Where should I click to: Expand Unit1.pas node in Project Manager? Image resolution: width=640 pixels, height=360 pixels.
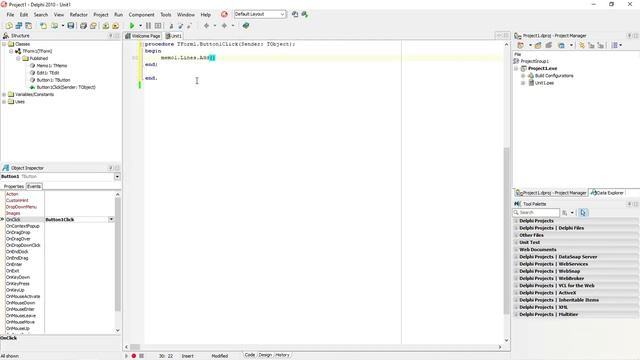coord(523,83)
